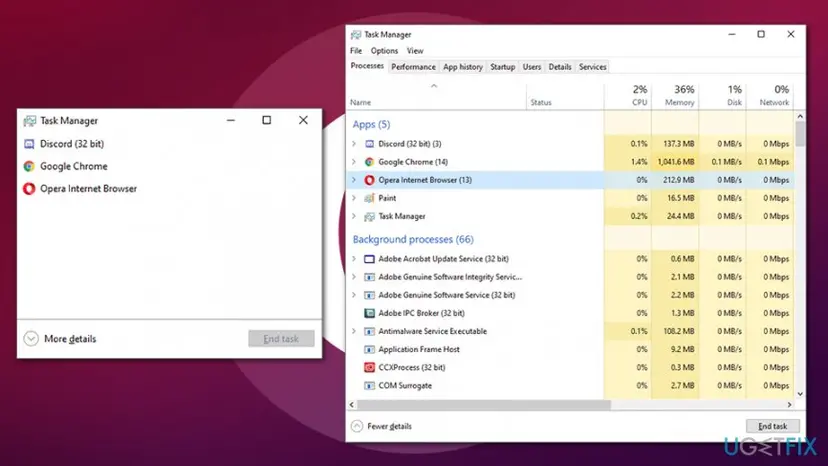Click the 1,041.6 MB memory cell for Chrome
Image resolution: width=828 pixels, height=466 pixels.
(675, 162)
